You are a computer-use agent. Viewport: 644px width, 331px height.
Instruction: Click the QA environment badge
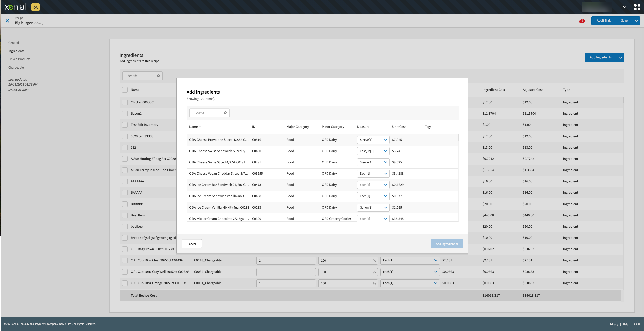pos(35,7)
